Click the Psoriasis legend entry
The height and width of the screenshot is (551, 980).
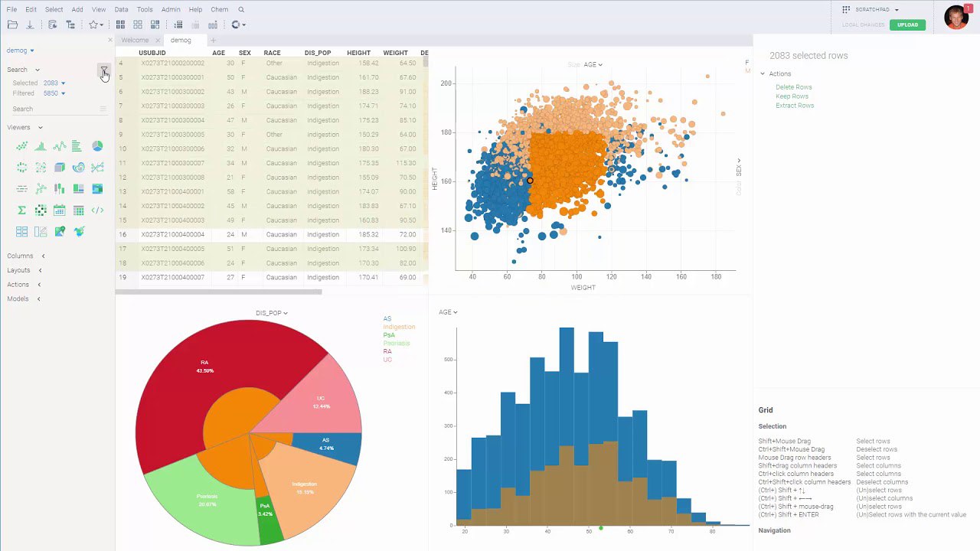[x=397, y=343]
